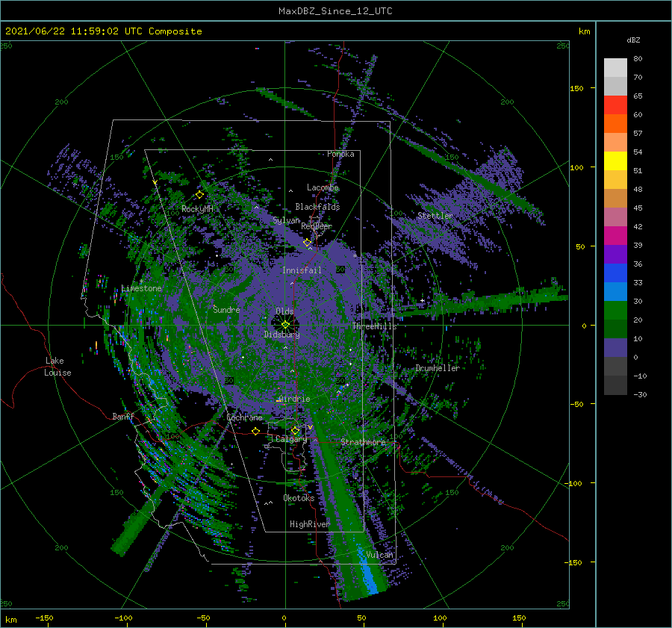Click the Ponoka city label

pos(340,154)
